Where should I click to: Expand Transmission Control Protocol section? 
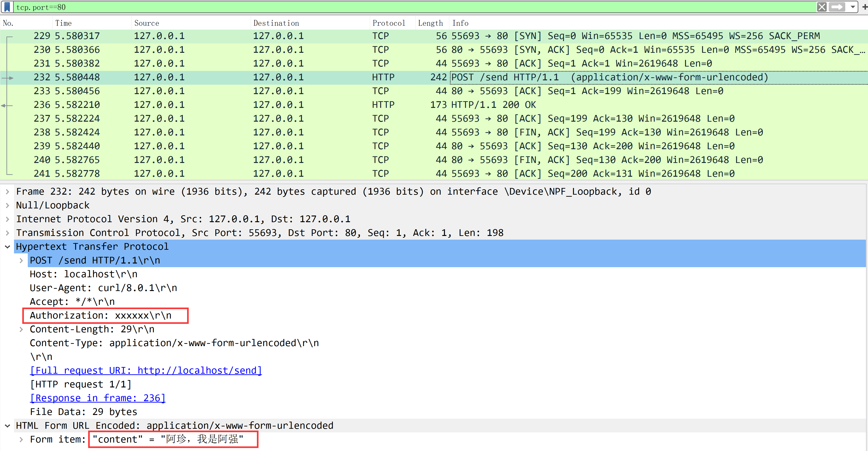(7, 233)
